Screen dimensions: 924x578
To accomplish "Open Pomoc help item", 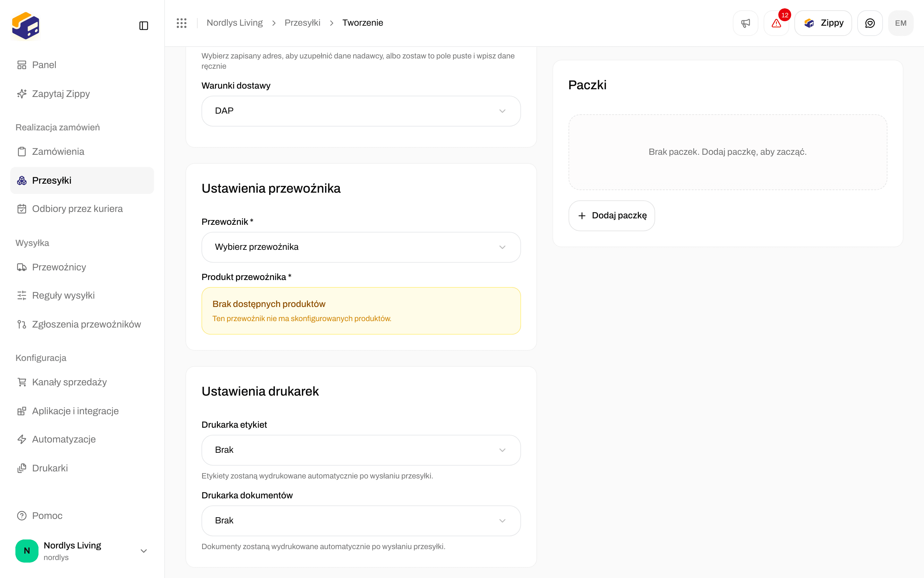I will pyautogui.click(x=82, y=516).
